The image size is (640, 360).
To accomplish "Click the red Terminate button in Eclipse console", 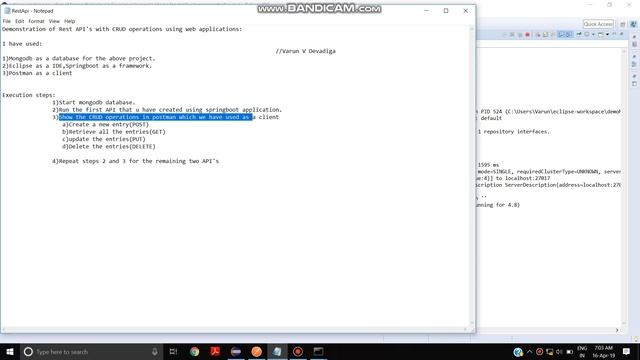I will pyautogui.click(x=527, y=35).
